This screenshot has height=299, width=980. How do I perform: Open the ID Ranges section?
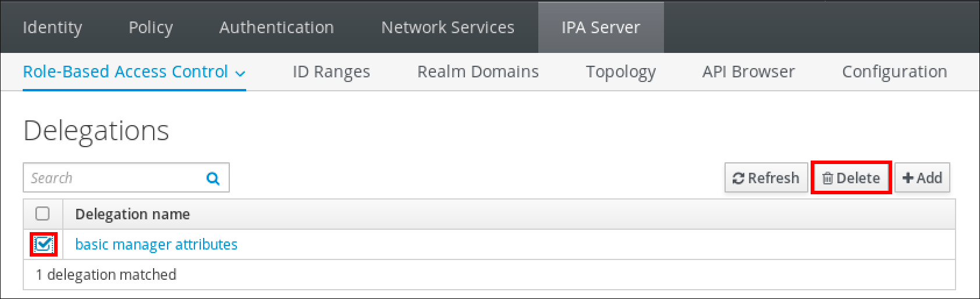[x=331, y=72]
